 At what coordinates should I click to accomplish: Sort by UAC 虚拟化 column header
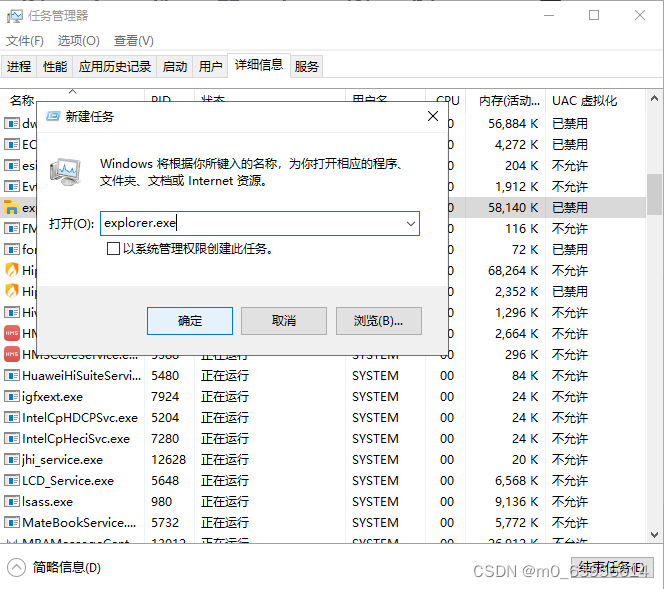pos(595,101)
